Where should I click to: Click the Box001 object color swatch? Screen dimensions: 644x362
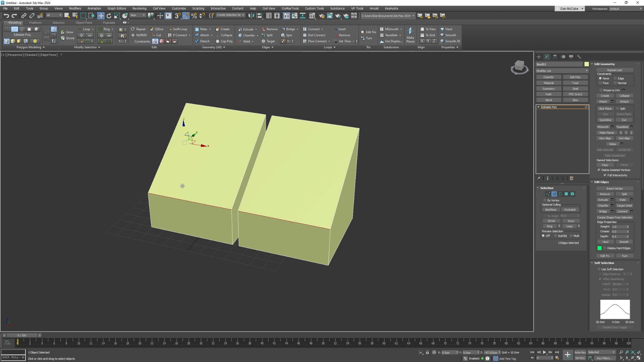(586, 64)
